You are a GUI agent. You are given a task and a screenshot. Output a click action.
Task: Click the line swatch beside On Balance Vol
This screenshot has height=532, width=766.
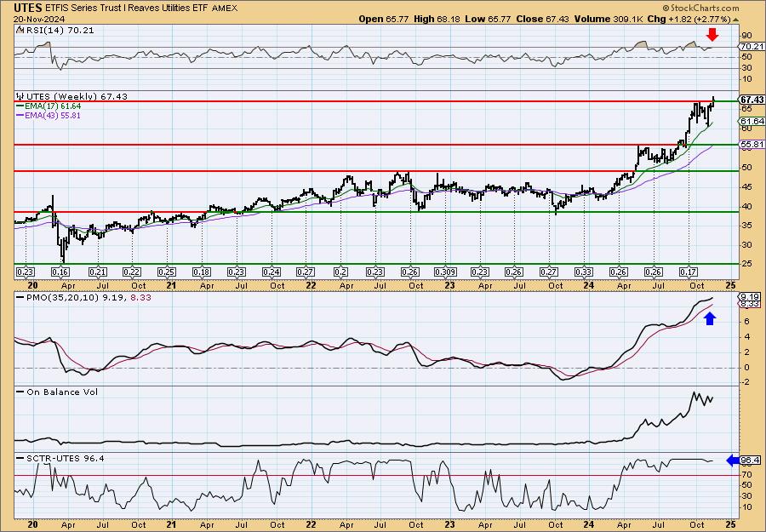[x=20, y=392]
